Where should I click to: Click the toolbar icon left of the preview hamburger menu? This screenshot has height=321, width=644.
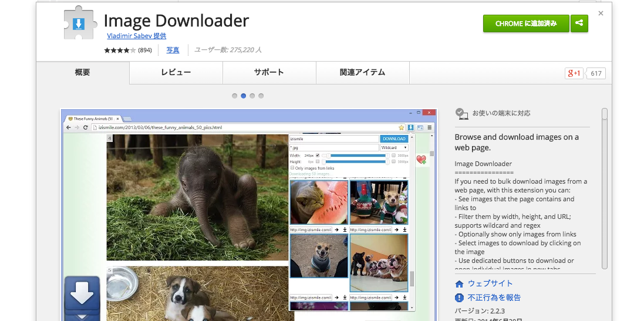pos(420,128)
